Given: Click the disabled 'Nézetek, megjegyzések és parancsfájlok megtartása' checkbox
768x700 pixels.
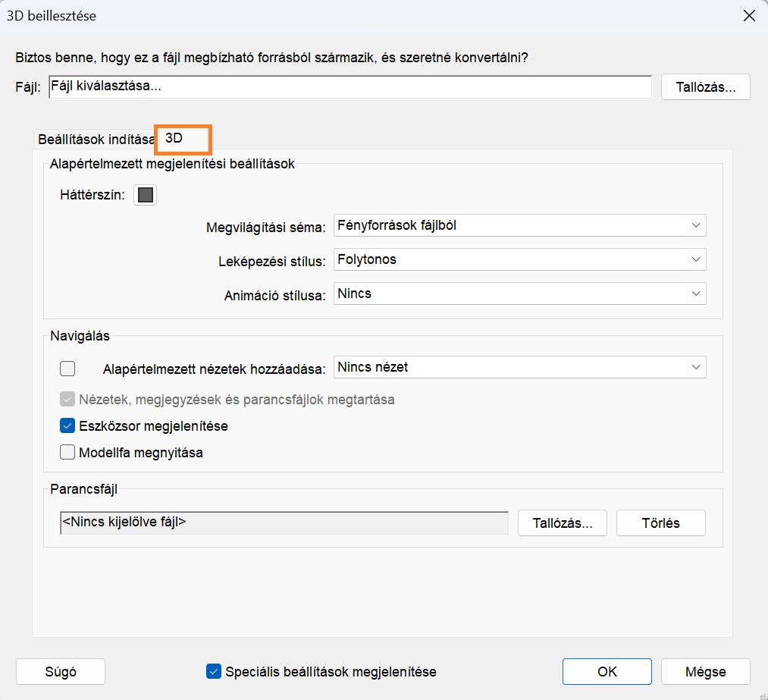Looking at the screenshot, I should point(67,400).
